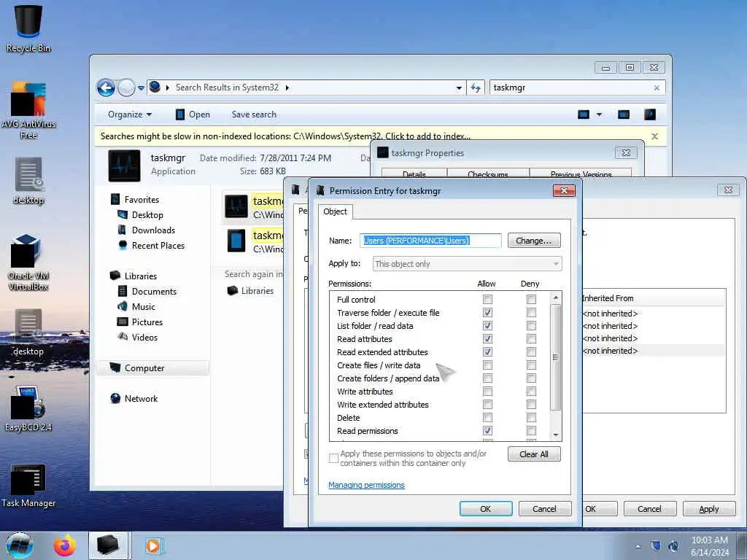Click Clear All button
Viewport: 747px width, 560px height.
(x=533, y=454)
